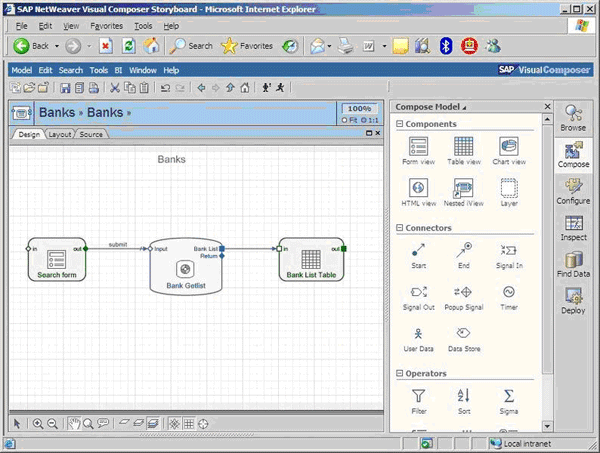Select the 1:1 zoom radio option
This screenshot has height=453, width=600.
coord(370,120)
